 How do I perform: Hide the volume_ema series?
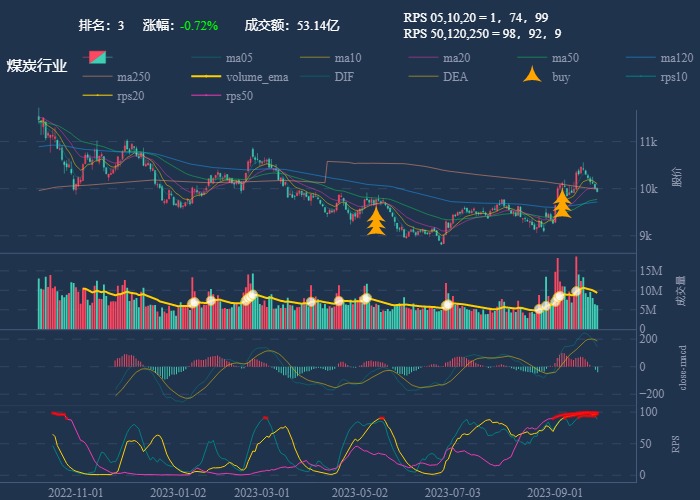[256, 76]
